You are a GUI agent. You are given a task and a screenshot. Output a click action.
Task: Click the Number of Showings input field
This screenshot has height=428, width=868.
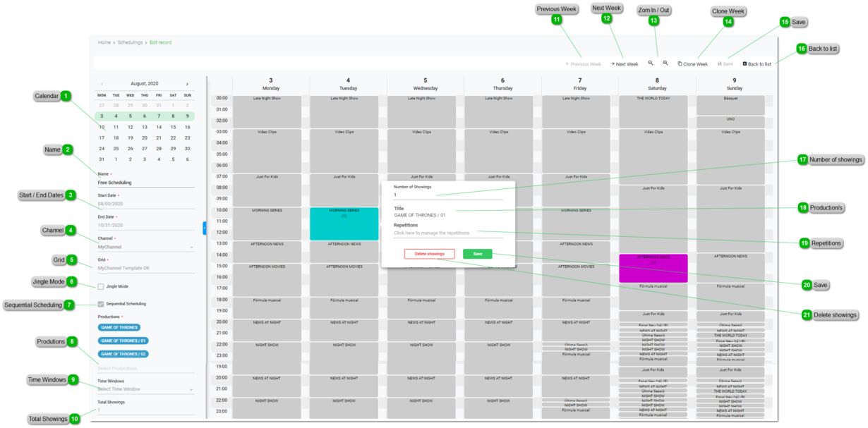(x=448, y=195)
